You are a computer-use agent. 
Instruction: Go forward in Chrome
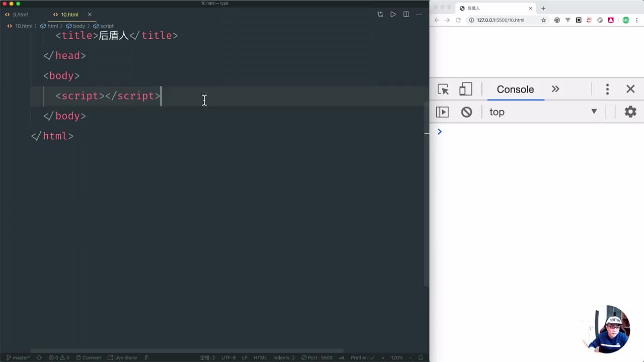(447, 20)
